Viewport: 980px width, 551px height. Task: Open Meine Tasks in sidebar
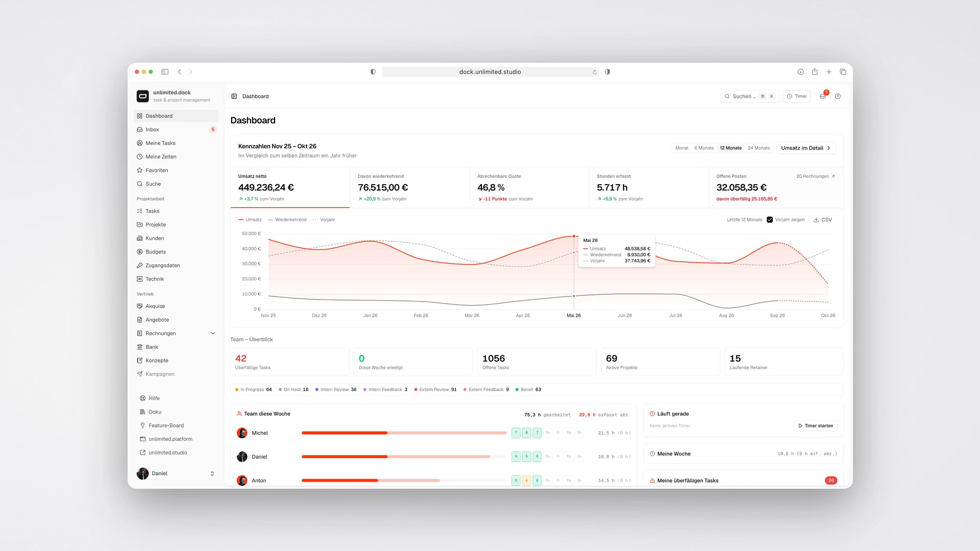click(x=176, y=143)
